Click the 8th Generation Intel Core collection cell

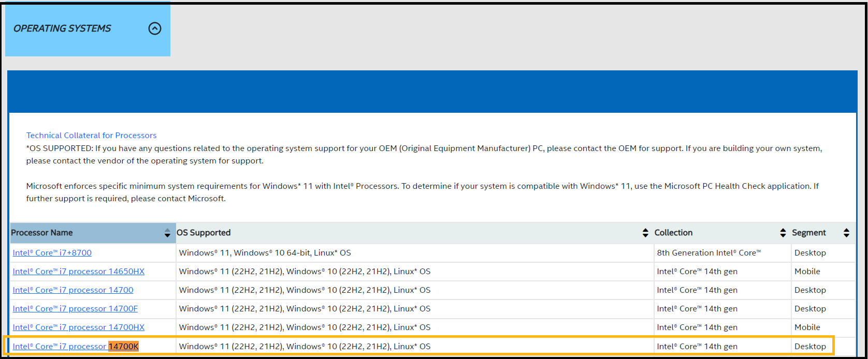708,253
